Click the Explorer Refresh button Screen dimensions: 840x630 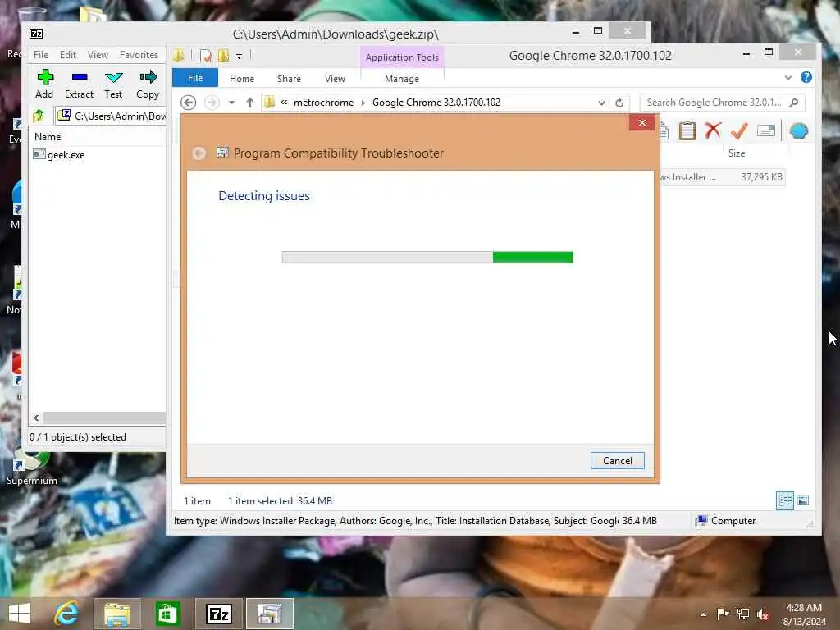[619, 103]
